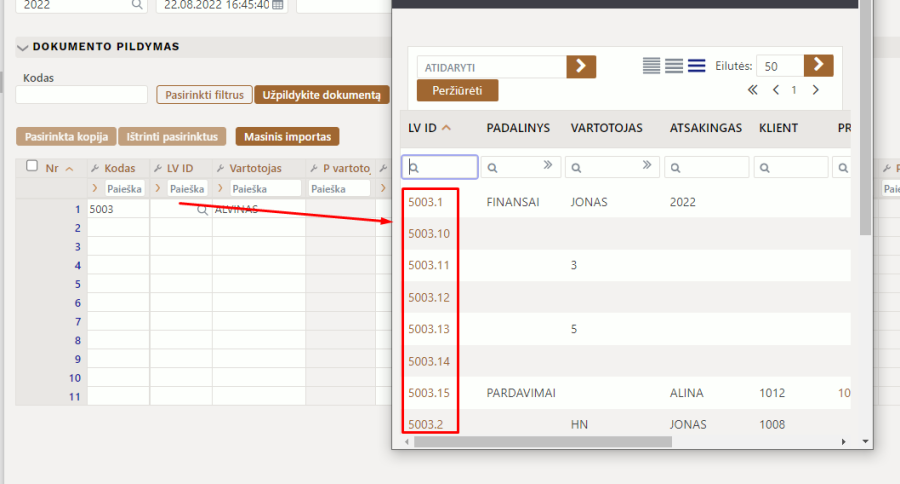
Task: Click Vartotojas column Paieška search field
Action: (x=265, y=188)
